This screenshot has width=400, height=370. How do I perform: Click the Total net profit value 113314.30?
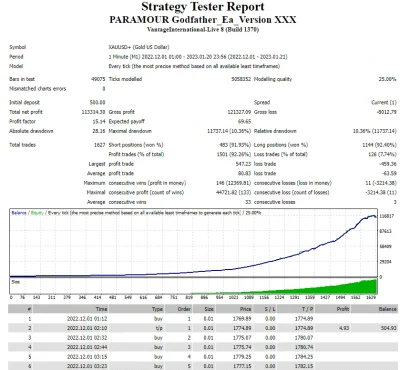[x=93, y=112]
